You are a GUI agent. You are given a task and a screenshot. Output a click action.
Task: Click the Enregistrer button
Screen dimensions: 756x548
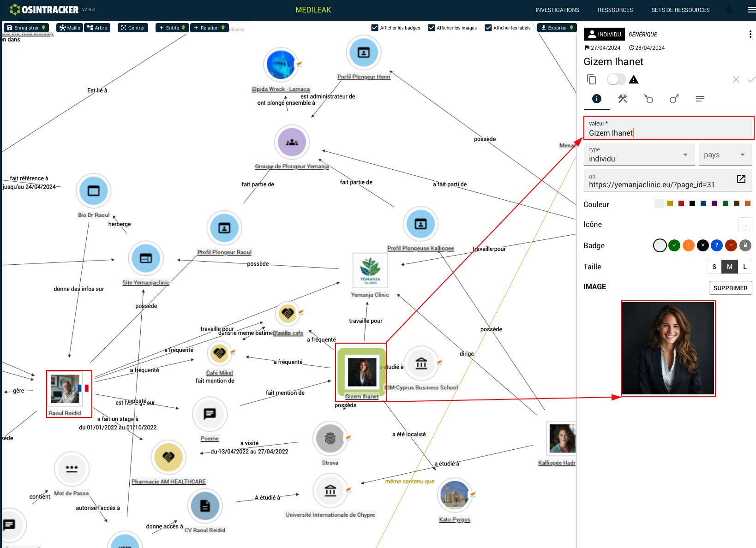coord(26,28)
